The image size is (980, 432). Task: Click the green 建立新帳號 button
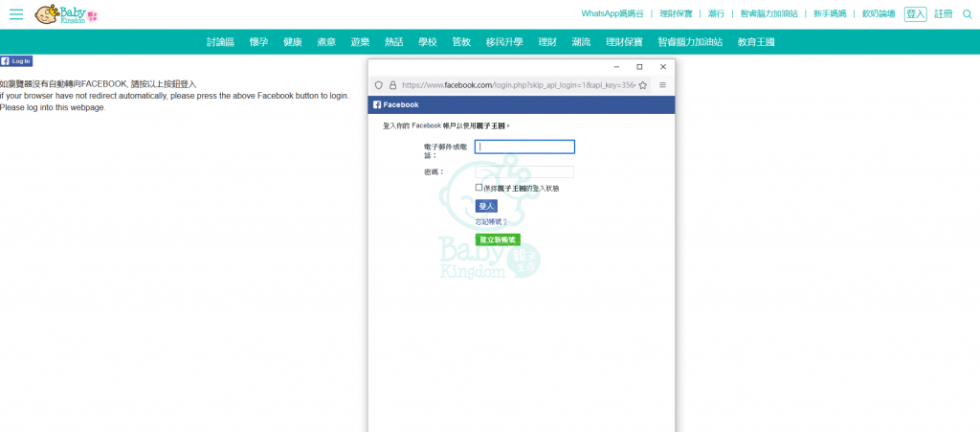pos(498,239)
